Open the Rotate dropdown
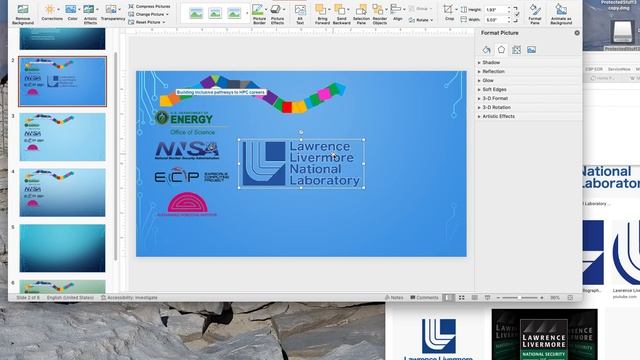Viewport: 640px width, 360px height. pyautogui.click(x=420, y=20)
